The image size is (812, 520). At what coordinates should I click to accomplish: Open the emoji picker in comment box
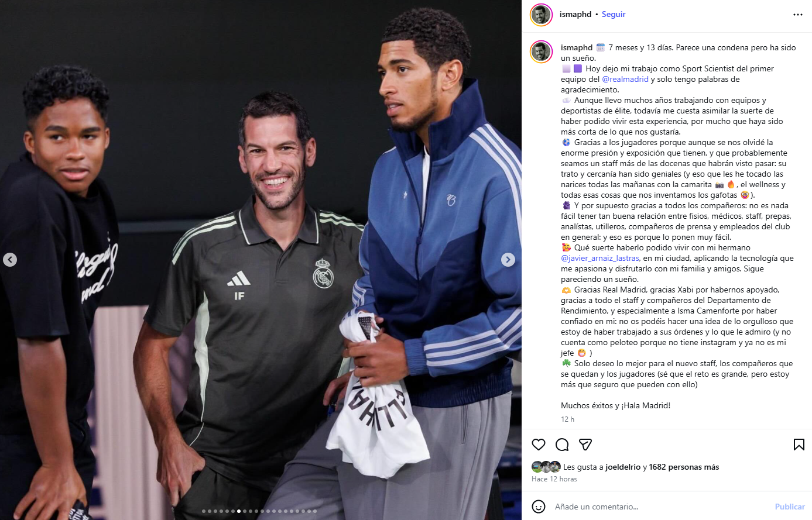point(539,507)
